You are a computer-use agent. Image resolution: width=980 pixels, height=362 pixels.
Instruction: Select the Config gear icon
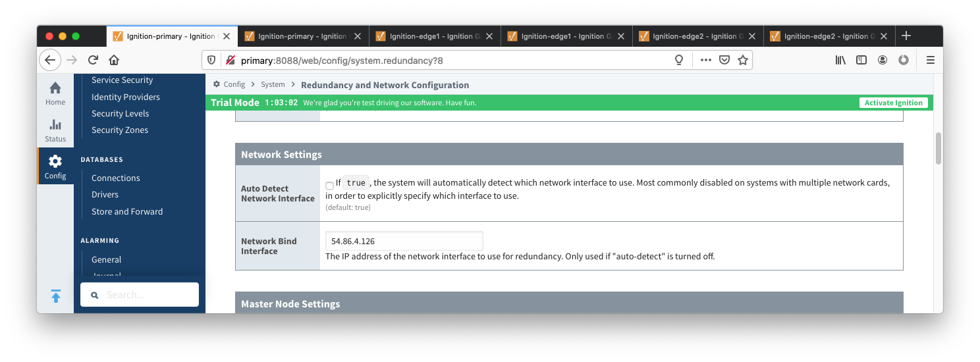pos(55,161)
